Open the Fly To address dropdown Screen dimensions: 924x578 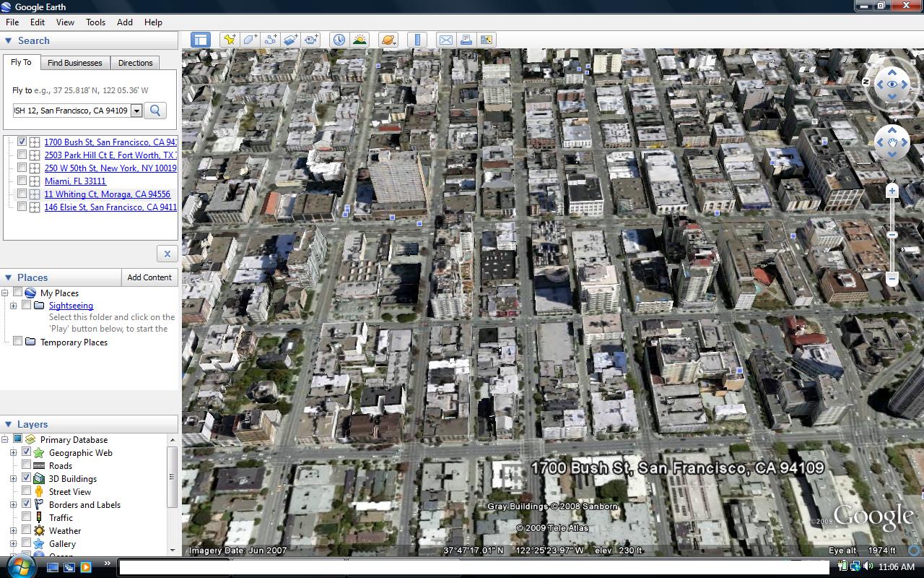pyautogui.click(x=136, y=111)
